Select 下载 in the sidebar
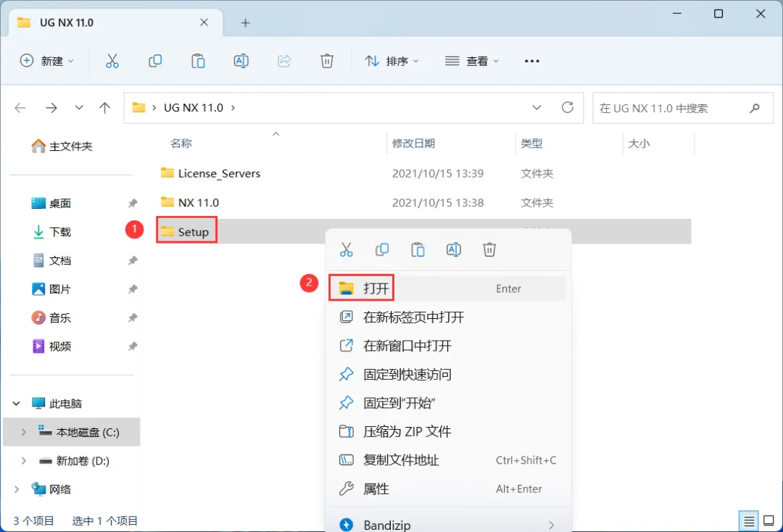 point(52,232)
